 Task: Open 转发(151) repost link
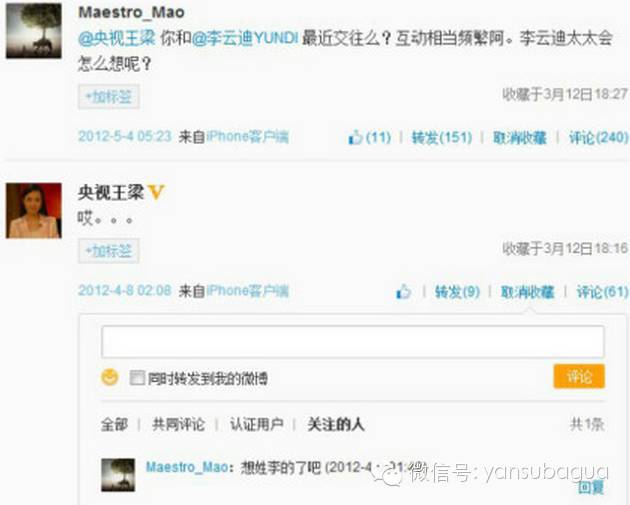click(x=442, y=137)
